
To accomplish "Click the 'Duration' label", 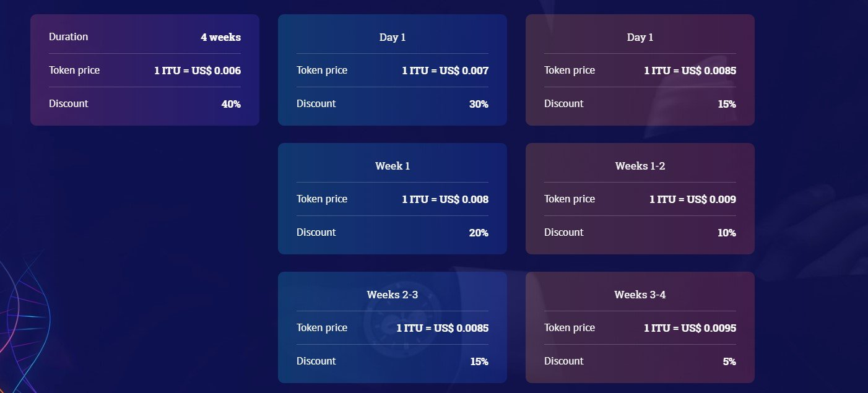I will [68, 37].
